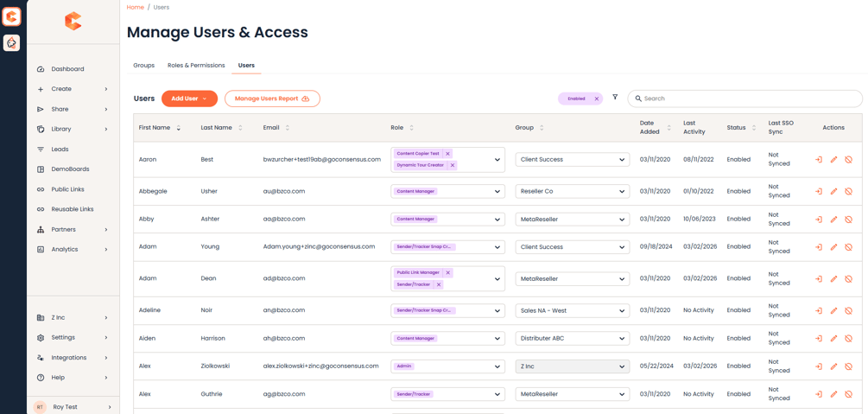The image size is (868, 414).
Task: Expand the Partners sidebar menu
Action: coord(73,229)
